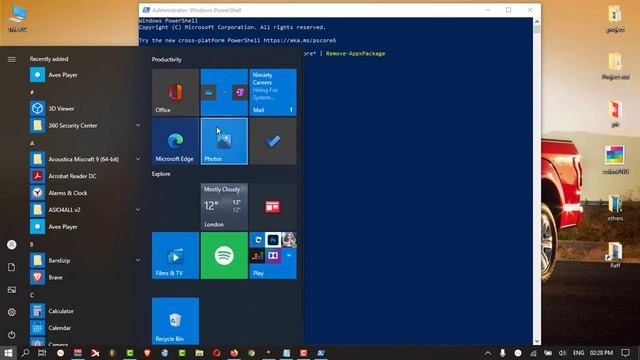The image size is (640, 360).
Task: Jump to the letter B header
Action: pos(32,244)
